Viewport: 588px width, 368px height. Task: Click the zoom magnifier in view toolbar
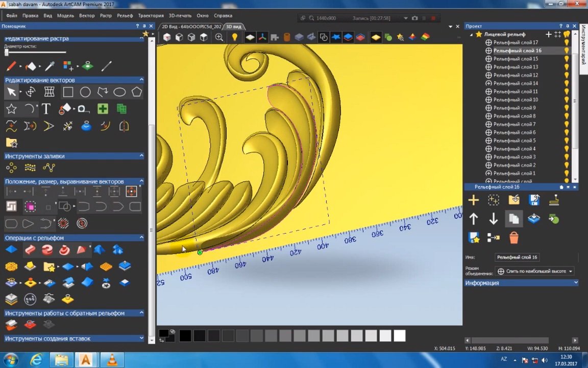[219, 37]
